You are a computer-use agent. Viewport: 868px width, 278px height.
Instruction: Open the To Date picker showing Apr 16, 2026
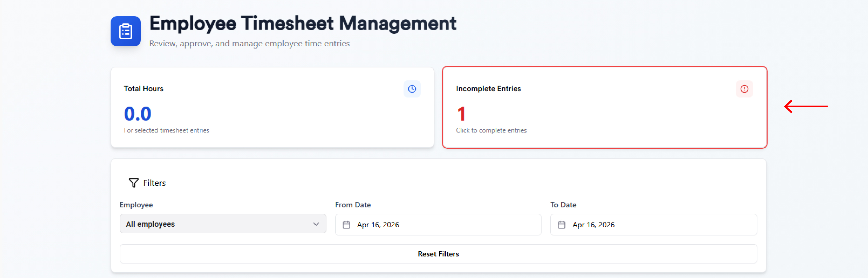pyautogui.click(x=653, y=224)
